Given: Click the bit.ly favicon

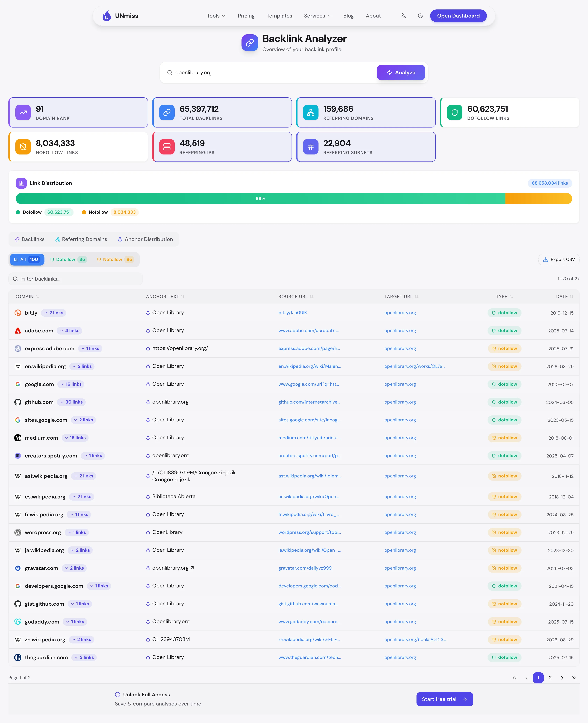Looking at the screenshot, I should point(18,313).
